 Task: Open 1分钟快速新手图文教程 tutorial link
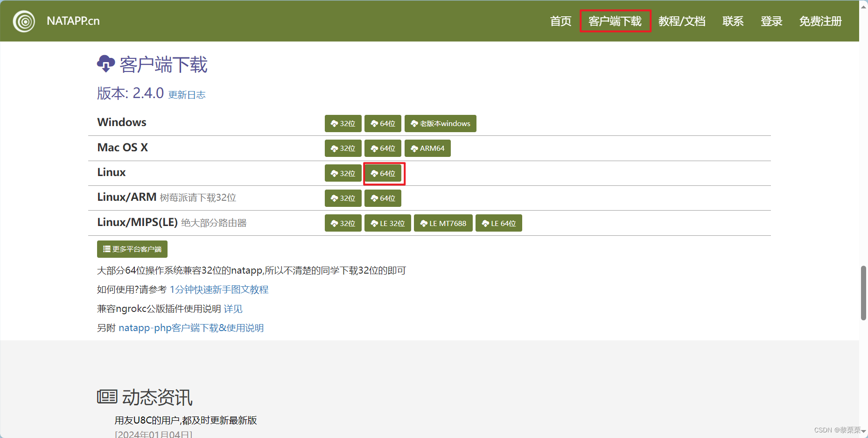[x=219, y=290]
